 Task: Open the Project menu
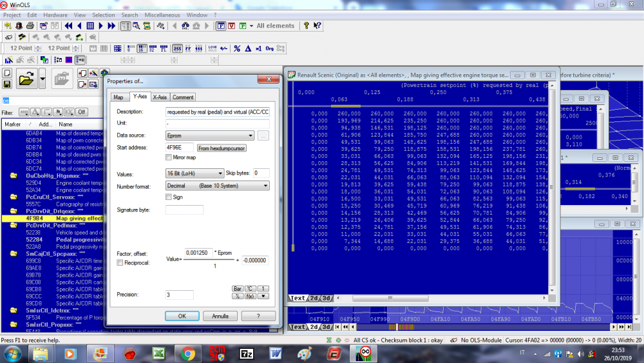pyautogui.click(x=12, y=15)
